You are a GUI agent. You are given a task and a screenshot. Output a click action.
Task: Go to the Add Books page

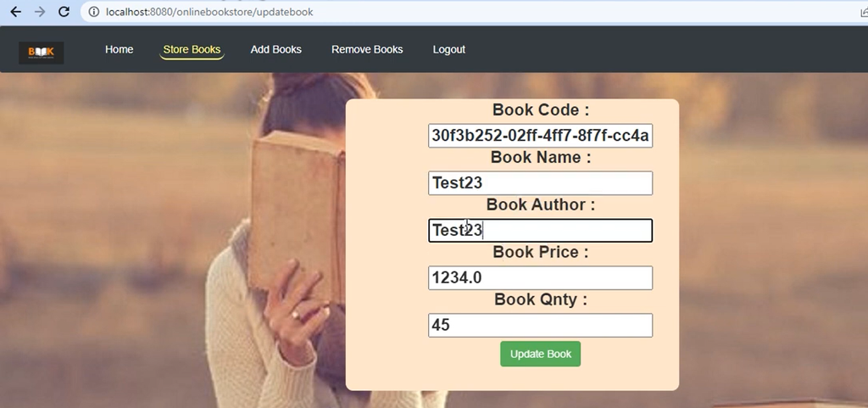coord(275,49)
